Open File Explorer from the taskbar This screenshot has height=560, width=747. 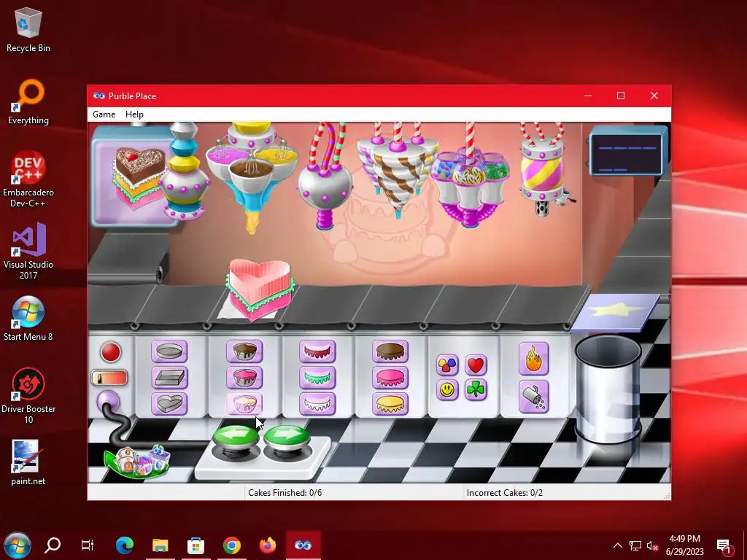pos(160,545)
